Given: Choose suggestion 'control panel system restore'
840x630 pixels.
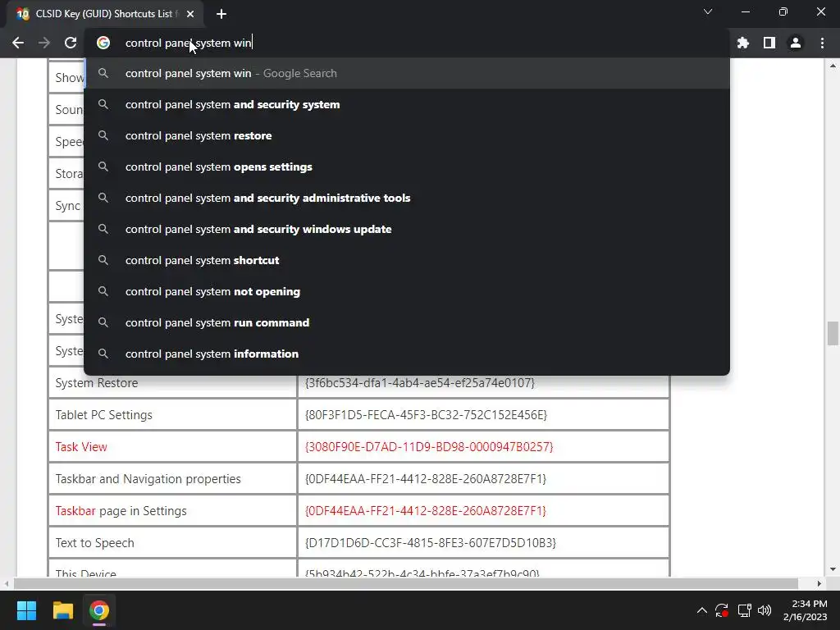Looking at the screenshot, I should click(x=407, y=135).
